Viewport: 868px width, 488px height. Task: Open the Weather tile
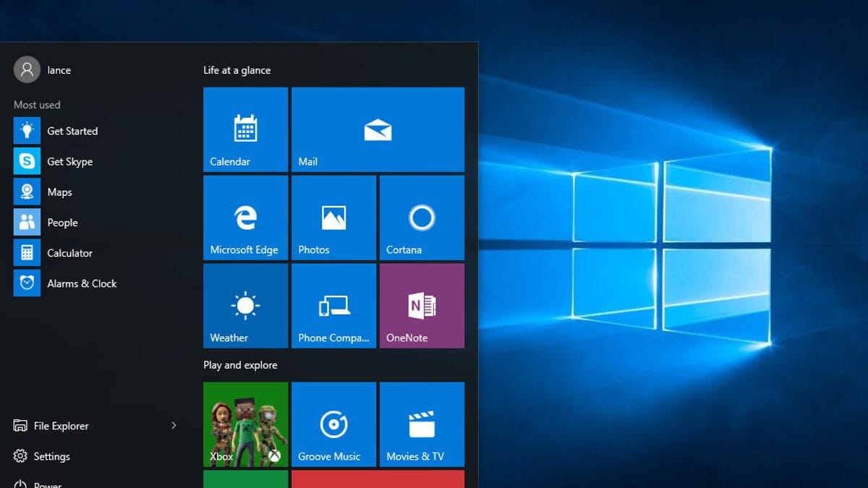click(x=245, y=305)
